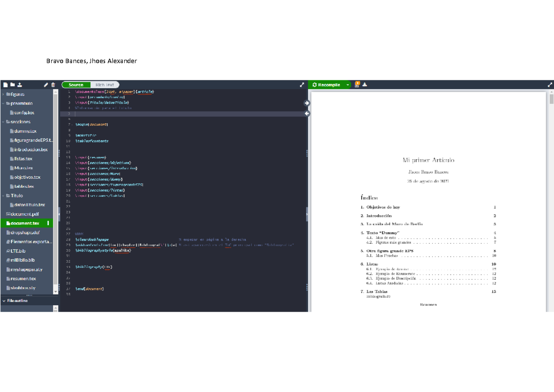Open datosTitulo.tex file
Screen dimensions: 554x392
tap(27, 205)
